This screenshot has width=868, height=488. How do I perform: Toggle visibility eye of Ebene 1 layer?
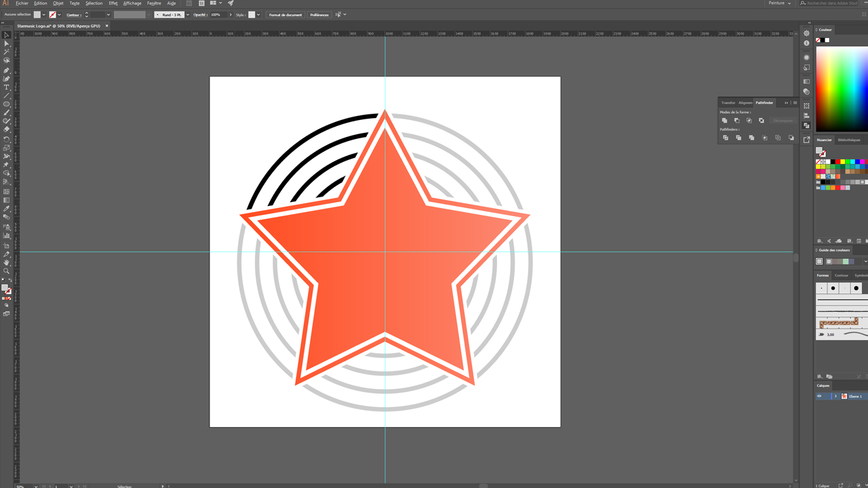point(819,396)
